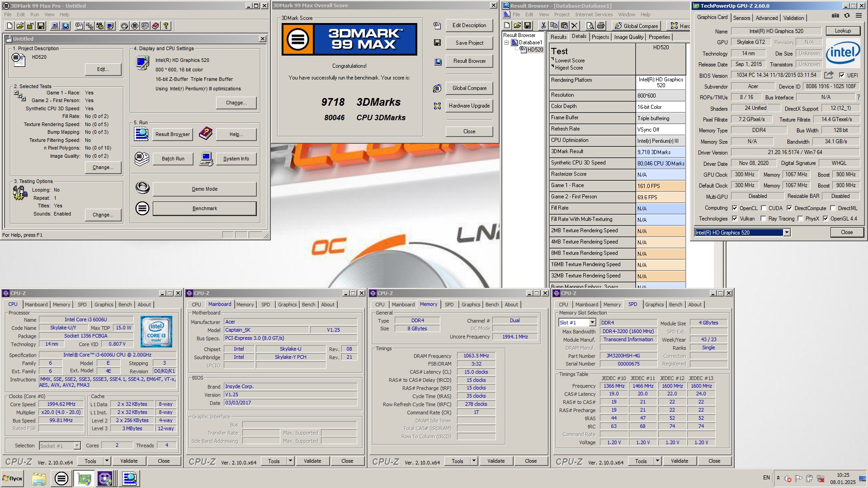Toggle the Ray Tracing checkbox
Viewport: 868px width, 488px height.
pyautogui.click(x=764, y=219)
